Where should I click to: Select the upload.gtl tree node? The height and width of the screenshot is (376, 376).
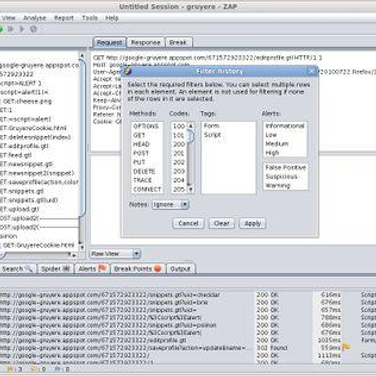coord(20,209)
